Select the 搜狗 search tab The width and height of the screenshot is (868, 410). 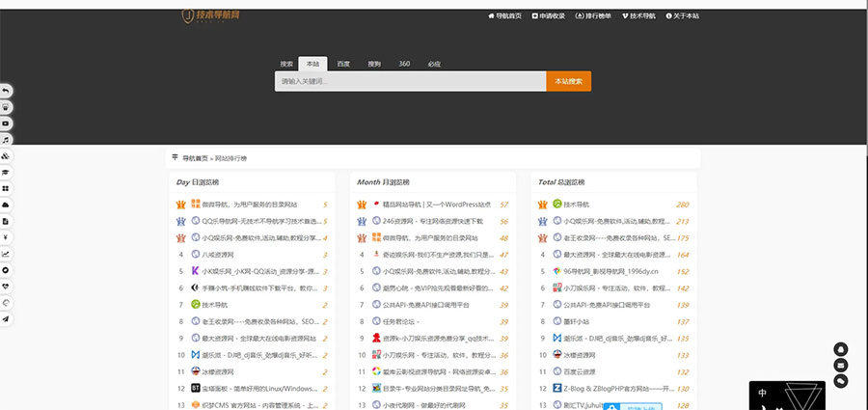[374, 64]
